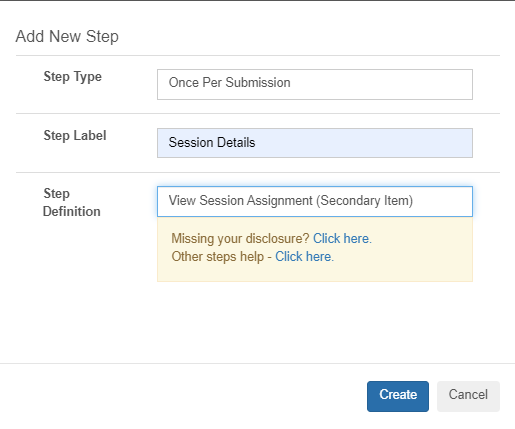The image size is (515, 429).
Task: Confirm the new step with Create
Action: (398, 396)
